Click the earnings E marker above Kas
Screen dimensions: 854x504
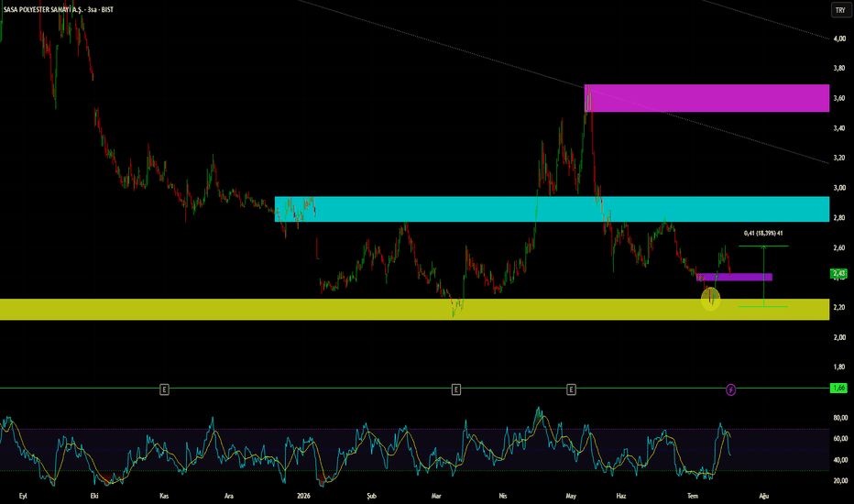tap(164, 389)
